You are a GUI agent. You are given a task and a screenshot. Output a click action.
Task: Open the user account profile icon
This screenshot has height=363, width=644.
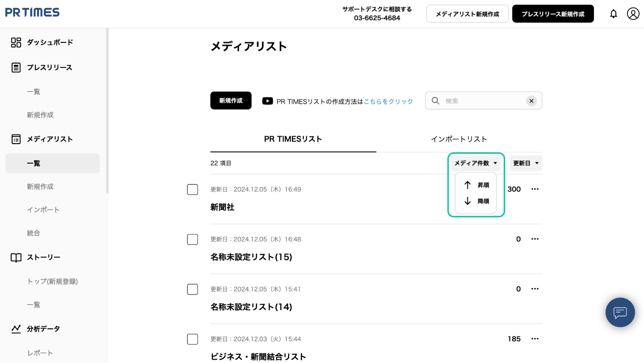click(633, 14)
